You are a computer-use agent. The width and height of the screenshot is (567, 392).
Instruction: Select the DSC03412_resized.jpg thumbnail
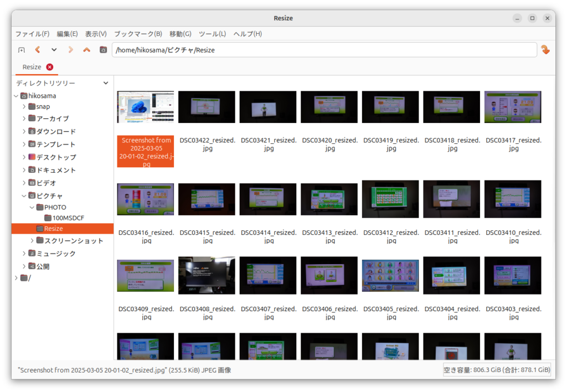(390, 199)
